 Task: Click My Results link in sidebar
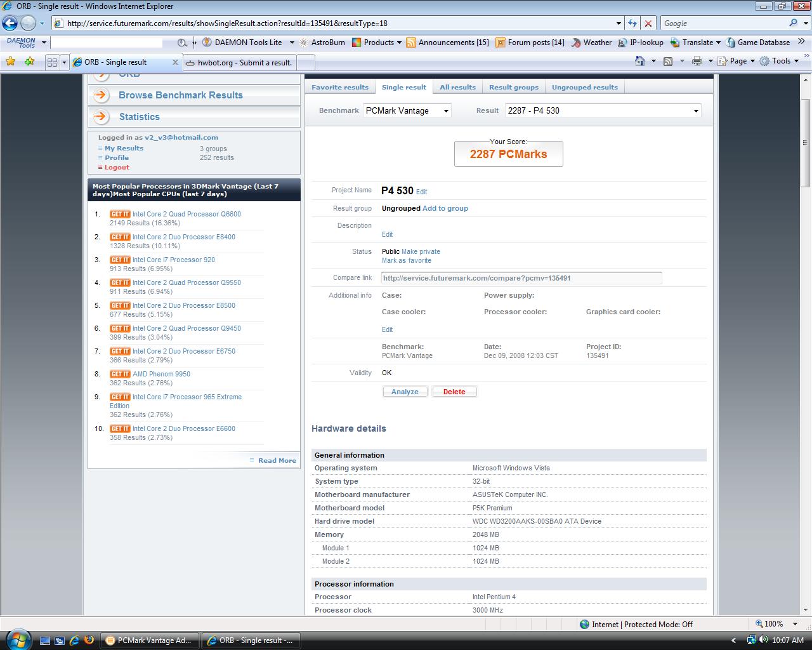124,148
